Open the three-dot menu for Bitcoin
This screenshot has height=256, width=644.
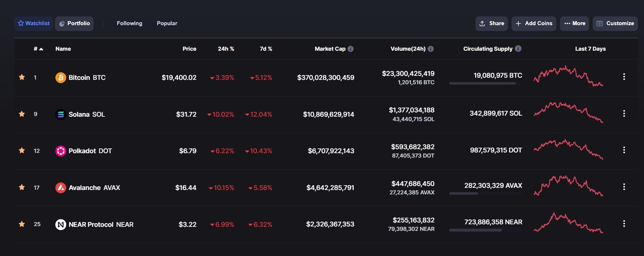coord(624,77)
